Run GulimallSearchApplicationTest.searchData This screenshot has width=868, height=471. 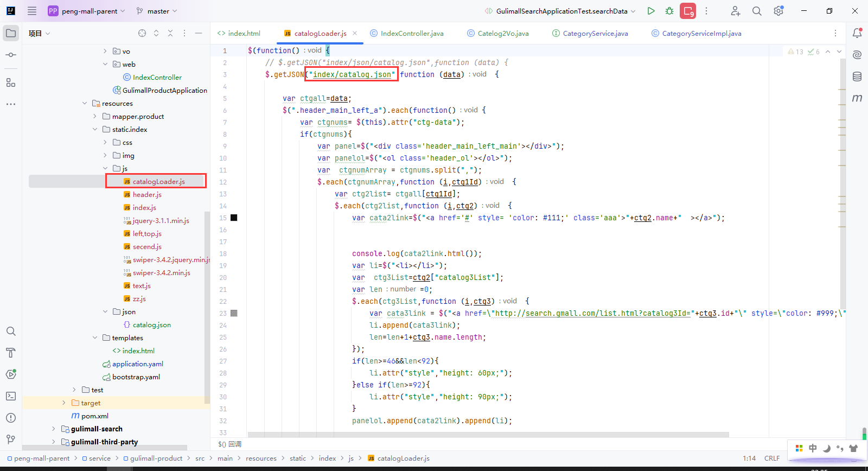651,11
